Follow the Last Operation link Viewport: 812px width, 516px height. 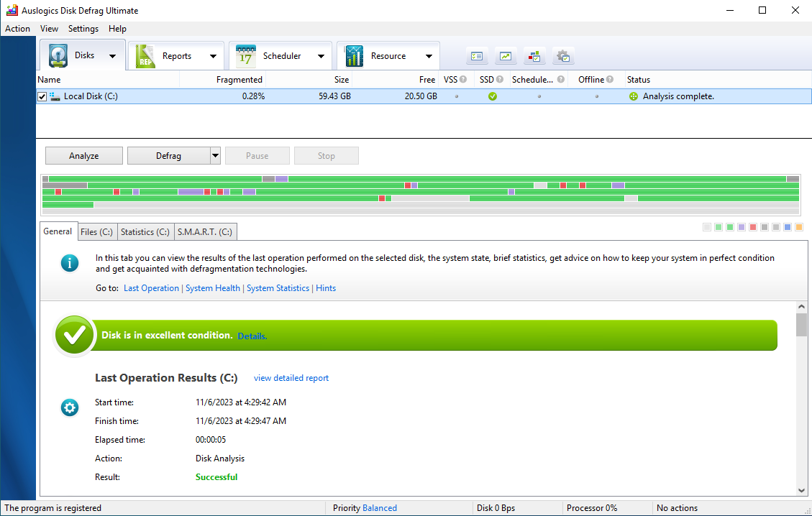coord(151,288)
